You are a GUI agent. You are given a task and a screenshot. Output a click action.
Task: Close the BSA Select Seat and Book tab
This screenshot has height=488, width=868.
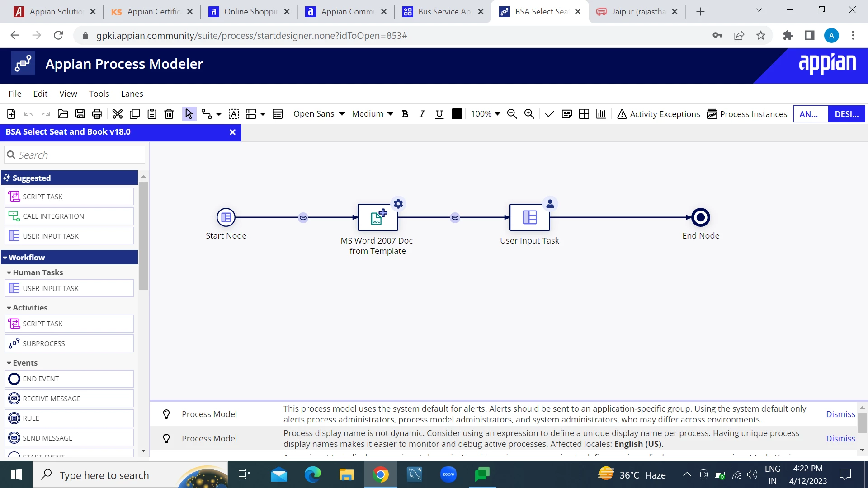pyautogui.click(x=232, y=132)
